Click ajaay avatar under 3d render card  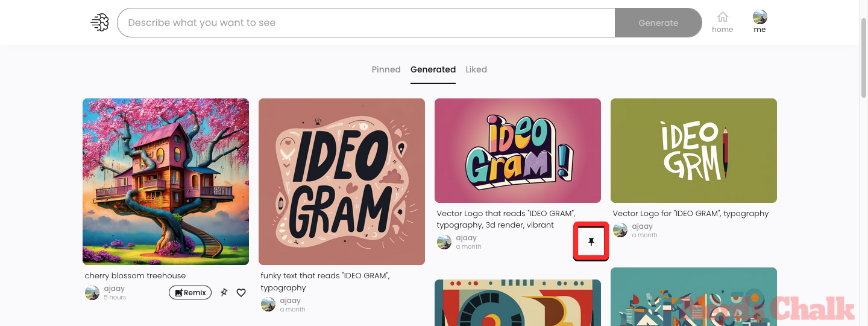click(444, 242)
